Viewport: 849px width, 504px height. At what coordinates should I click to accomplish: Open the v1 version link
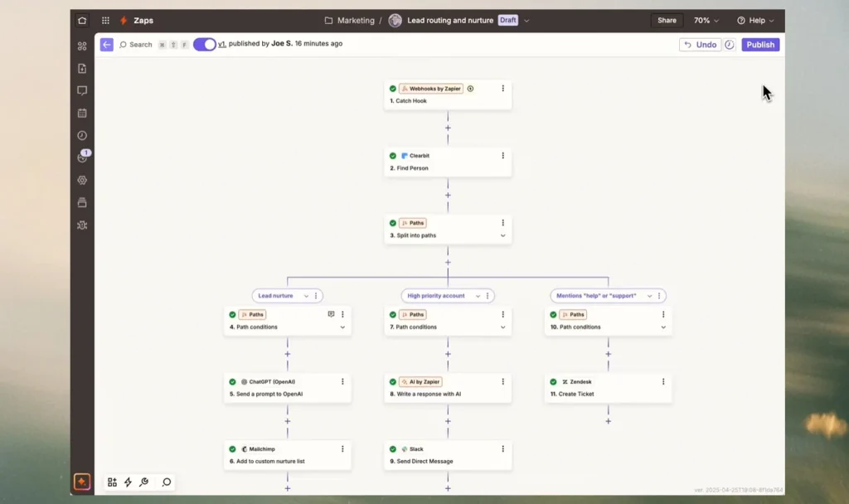222,44
